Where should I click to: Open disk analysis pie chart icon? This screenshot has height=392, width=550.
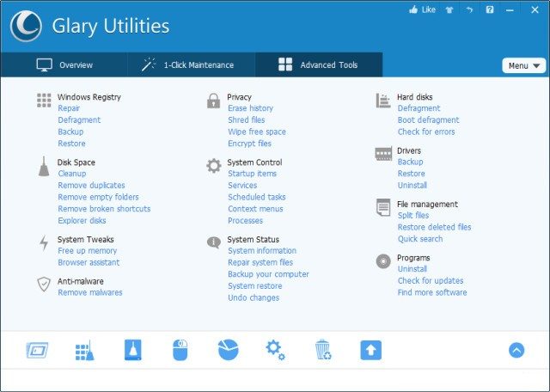pos(229,350)
